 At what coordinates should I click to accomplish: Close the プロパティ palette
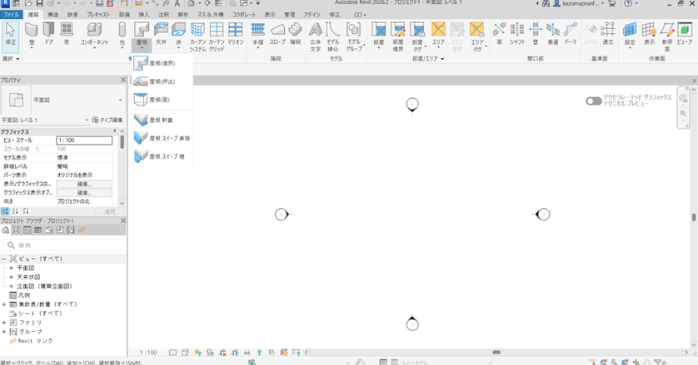(x=123, y=80)
